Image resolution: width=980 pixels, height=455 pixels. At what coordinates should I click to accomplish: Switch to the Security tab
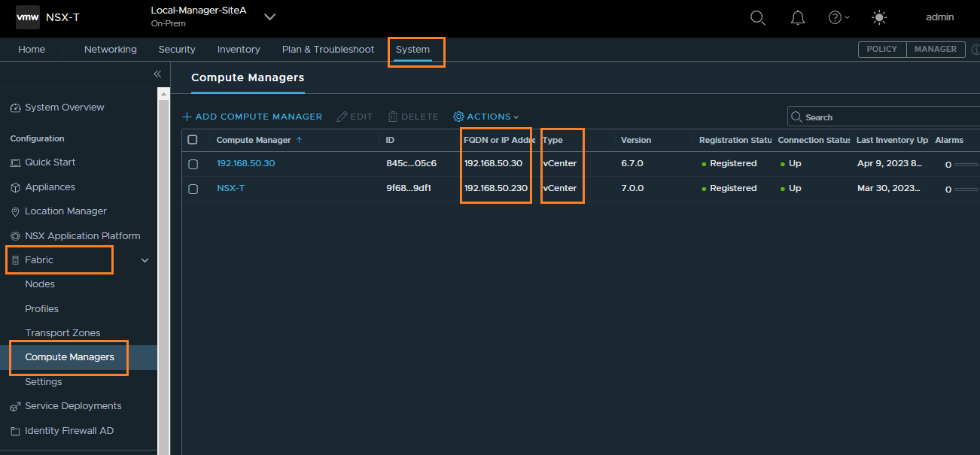pos(177,50)
